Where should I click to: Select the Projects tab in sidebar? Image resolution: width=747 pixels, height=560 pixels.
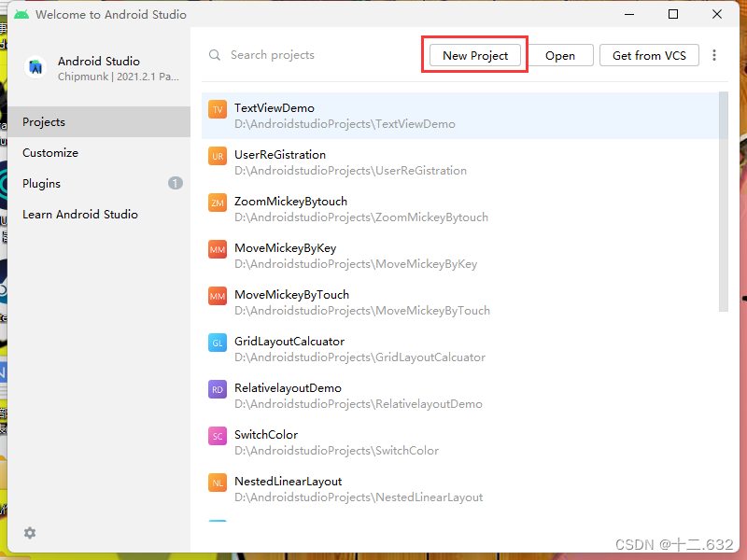[99, 122]
